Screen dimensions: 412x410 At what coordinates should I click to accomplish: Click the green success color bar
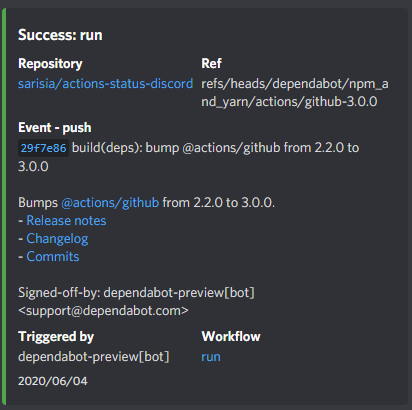(x=4, y=207)
